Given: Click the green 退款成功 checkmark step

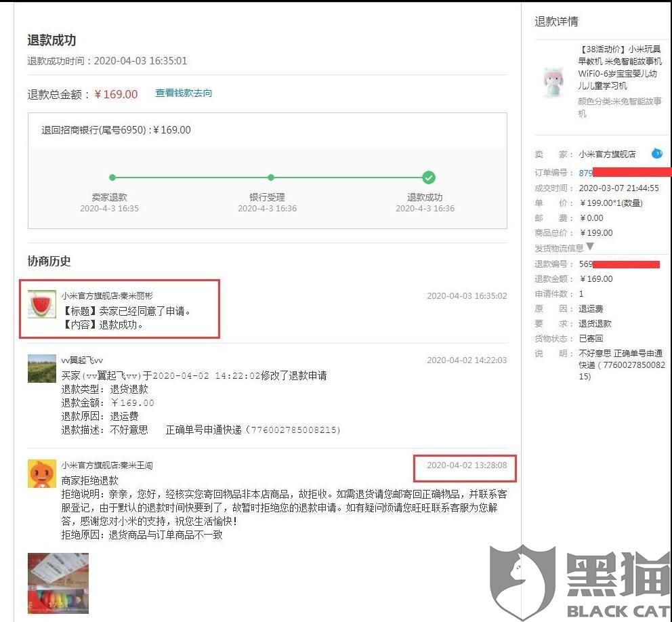Looking at the screenshot, I should click(428, 177).
